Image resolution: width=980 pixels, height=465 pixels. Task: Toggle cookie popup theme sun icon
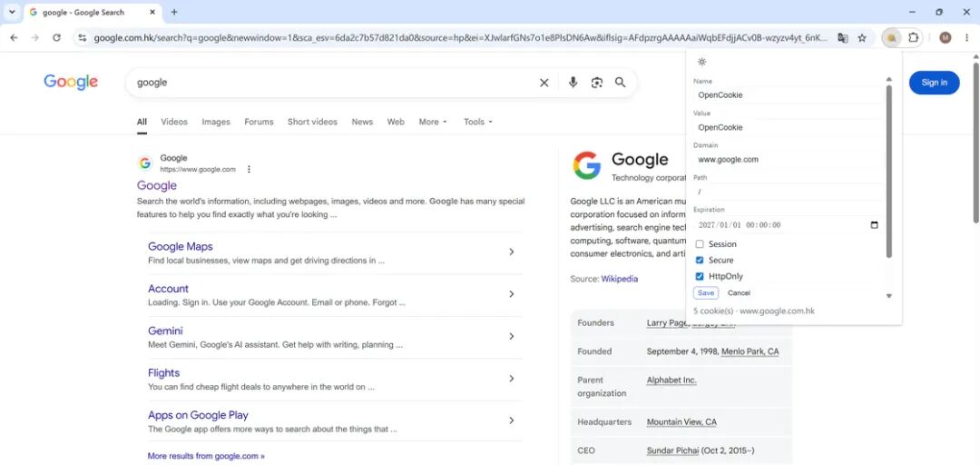point(701,62)
